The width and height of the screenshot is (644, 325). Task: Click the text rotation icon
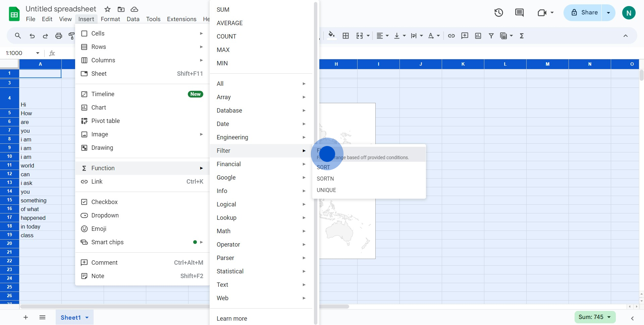pyautogui.click(x=414, y=36)
